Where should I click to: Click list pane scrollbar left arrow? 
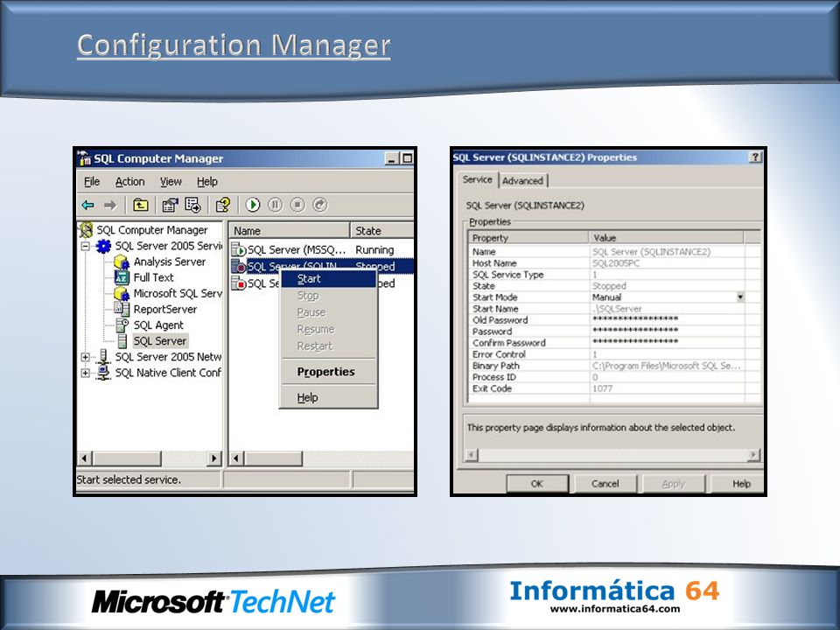[236, 458]
